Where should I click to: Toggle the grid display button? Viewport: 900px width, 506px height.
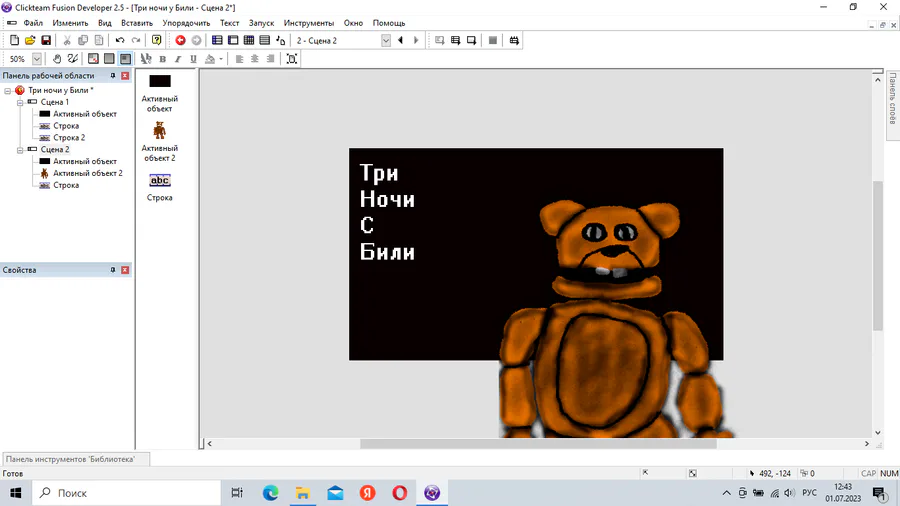coord(93,59)
